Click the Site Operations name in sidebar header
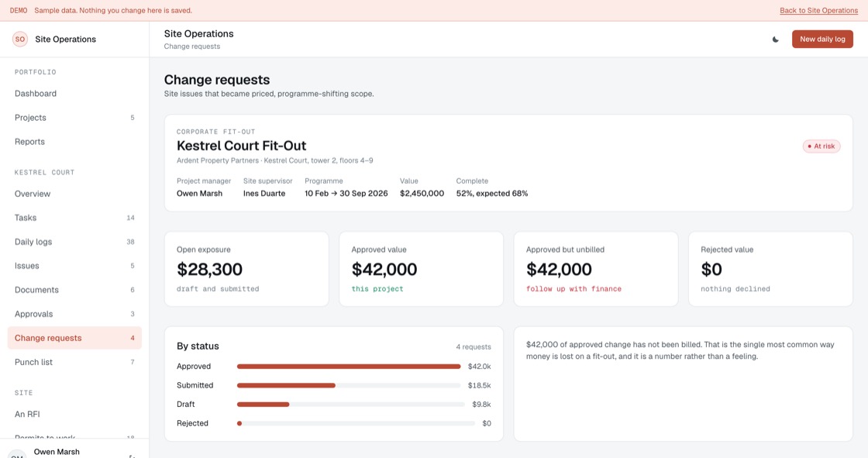This screenshot has height=458, width=868. (65, 40)
